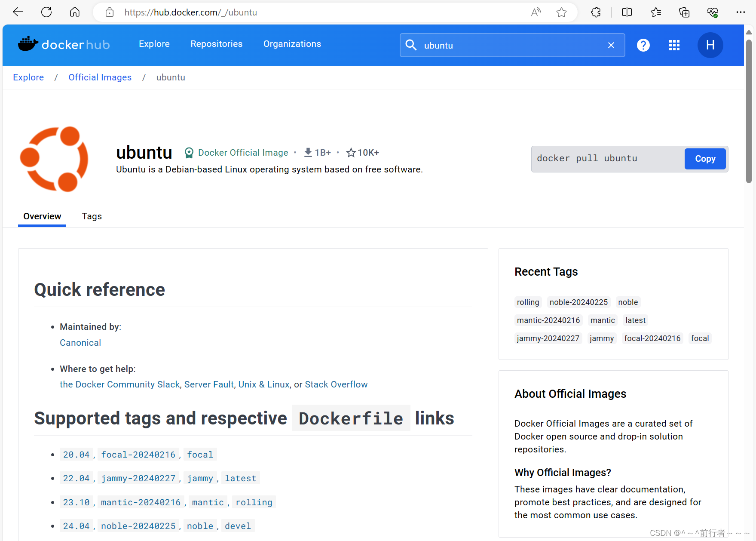
Task: Select the Overview tab
Action: coord(42,216)
